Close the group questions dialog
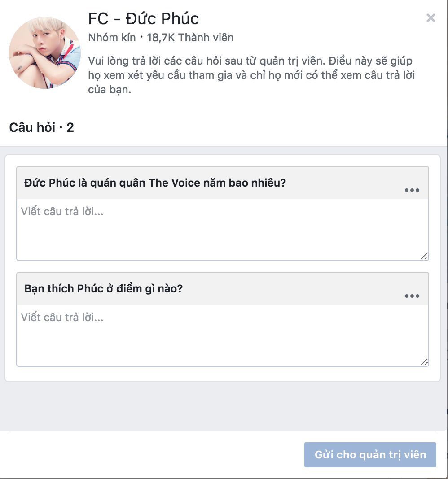Image resolution: width=448 pixels, height=479 pixels. (x=430, y=18)
